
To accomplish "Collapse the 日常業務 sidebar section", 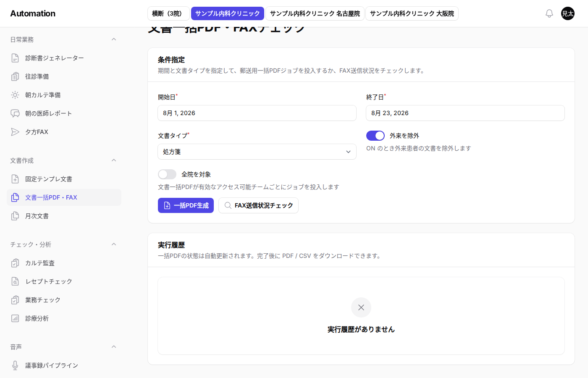I will (x=114, y=39).
